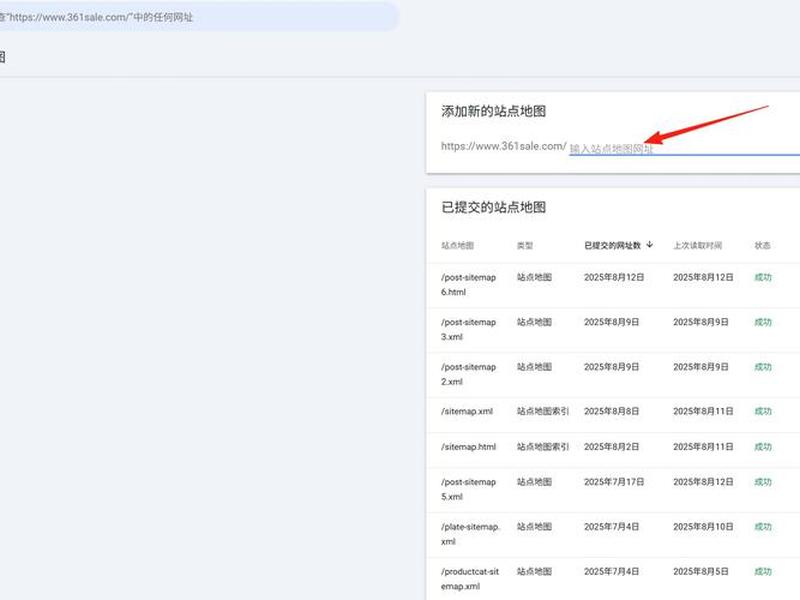800x600 pixels.
Task: Click the submitted date 2025年8月2日
Action: tap(612, 447)
